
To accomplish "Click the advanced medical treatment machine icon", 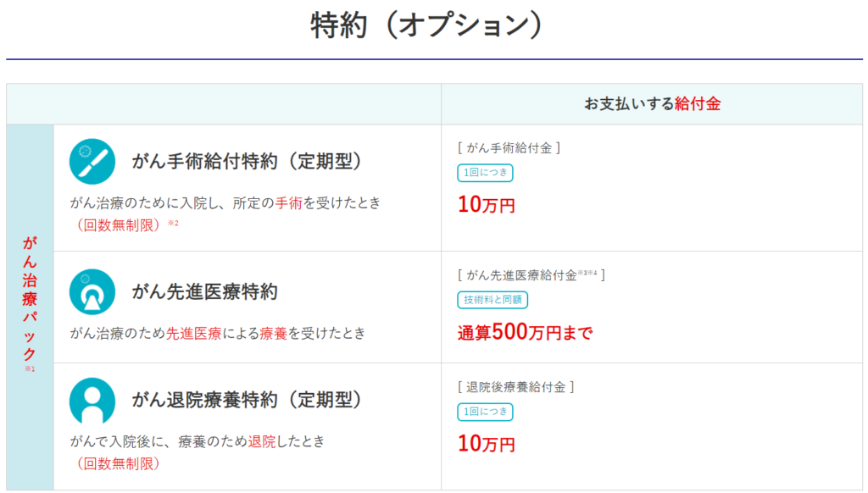I will [x=92, y=292].
